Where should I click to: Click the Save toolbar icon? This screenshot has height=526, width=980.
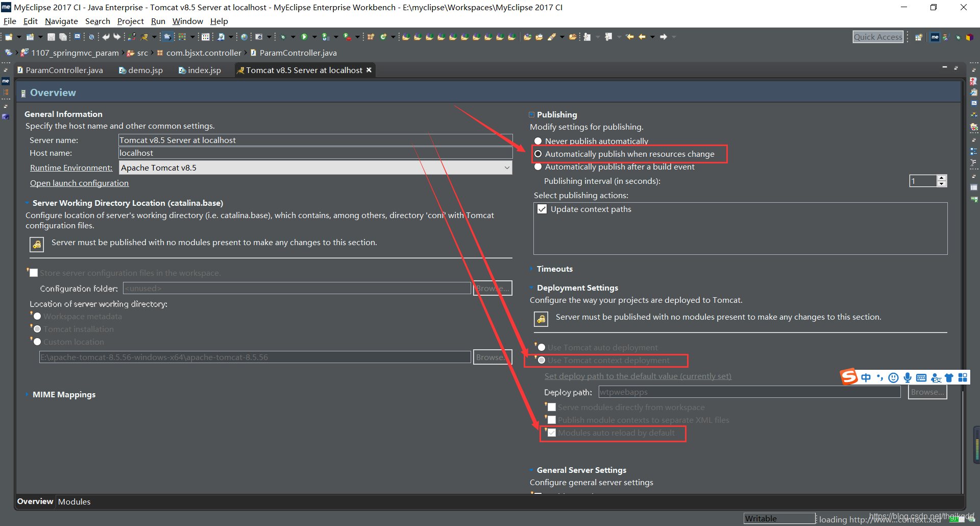[51, 37]
